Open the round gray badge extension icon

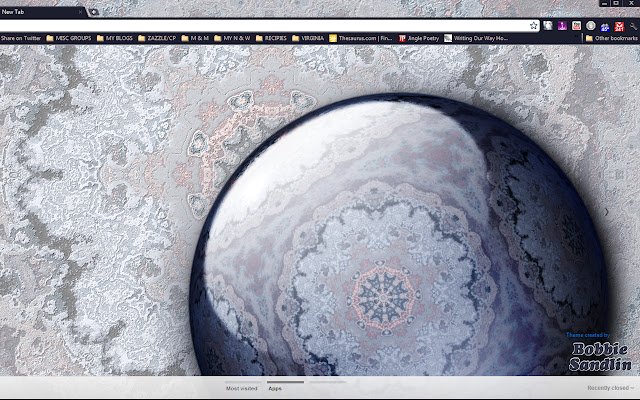[591, 26]
